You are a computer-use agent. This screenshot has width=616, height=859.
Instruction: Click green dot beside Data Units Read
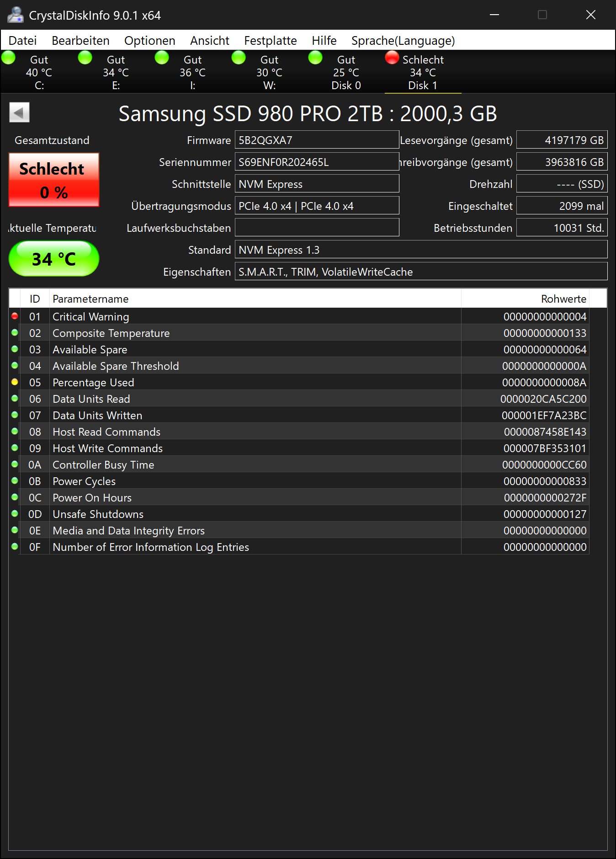pos(15,399)
